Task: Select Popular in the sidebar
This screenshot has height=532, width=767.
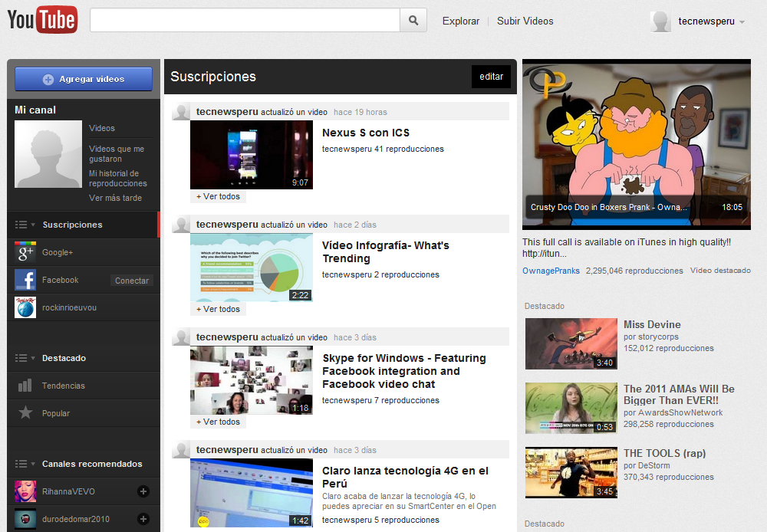Action: [56, 413]
